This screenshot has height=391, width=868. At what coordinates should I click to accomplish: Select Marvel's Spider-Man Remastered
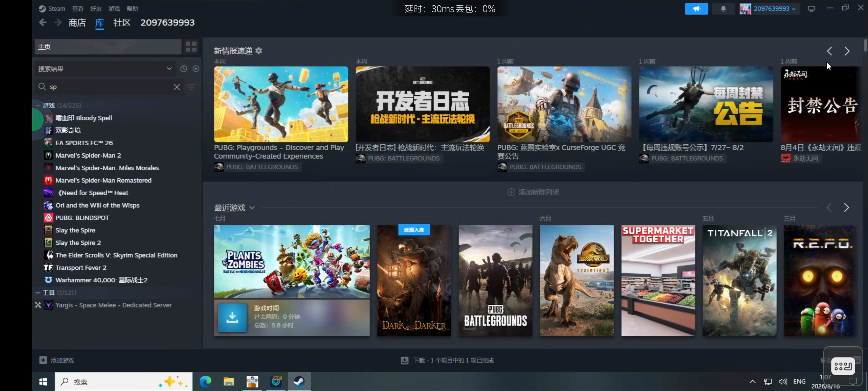(104, 181)
